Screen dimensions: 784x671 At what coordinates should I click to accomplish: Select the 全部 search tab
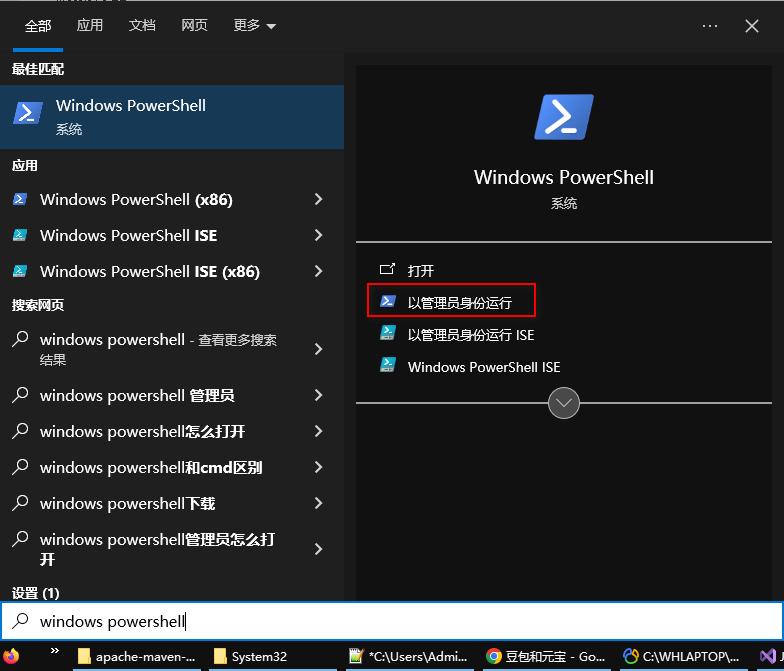tap(38, 26)
